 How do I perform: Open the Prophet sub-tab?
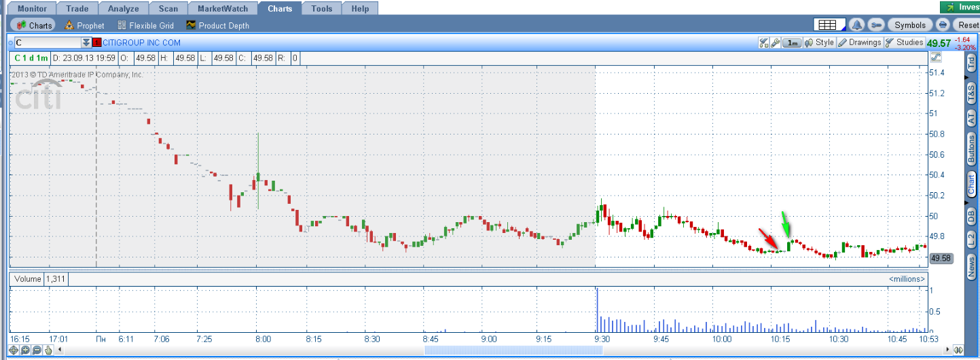tap(84, 25)
